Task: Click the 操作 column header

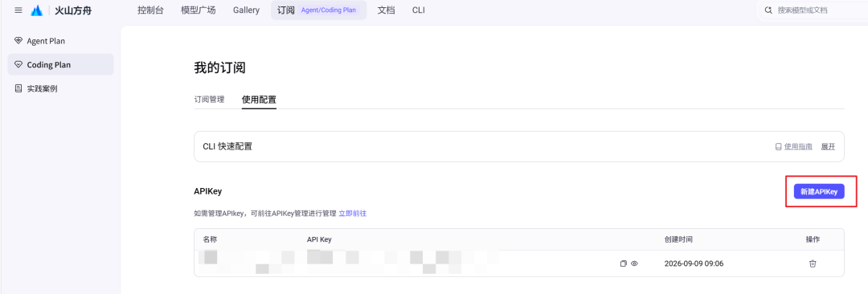Action: click(x=813, y=239)
